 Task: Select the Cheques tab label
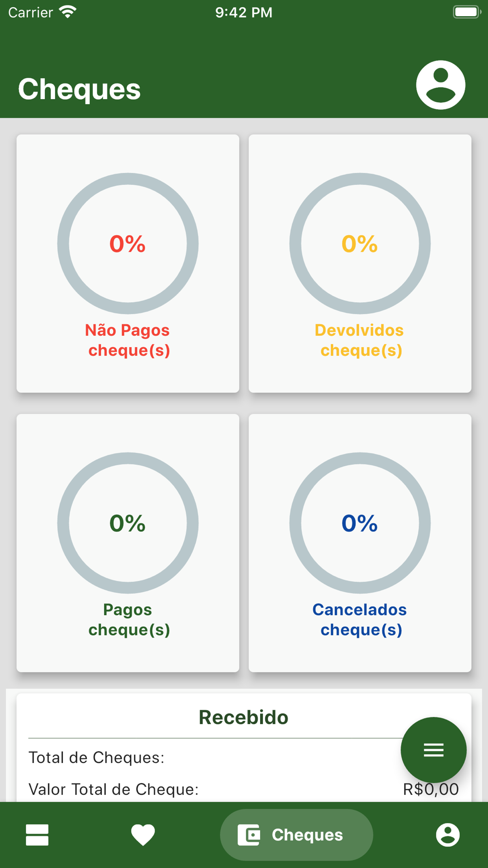[x=307, y=835]
